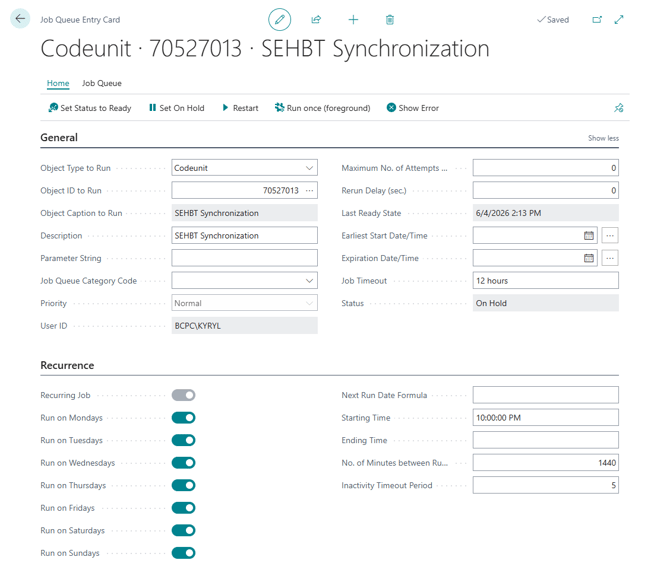
Task: Click the trash delete icon
Action: point(390,20)
